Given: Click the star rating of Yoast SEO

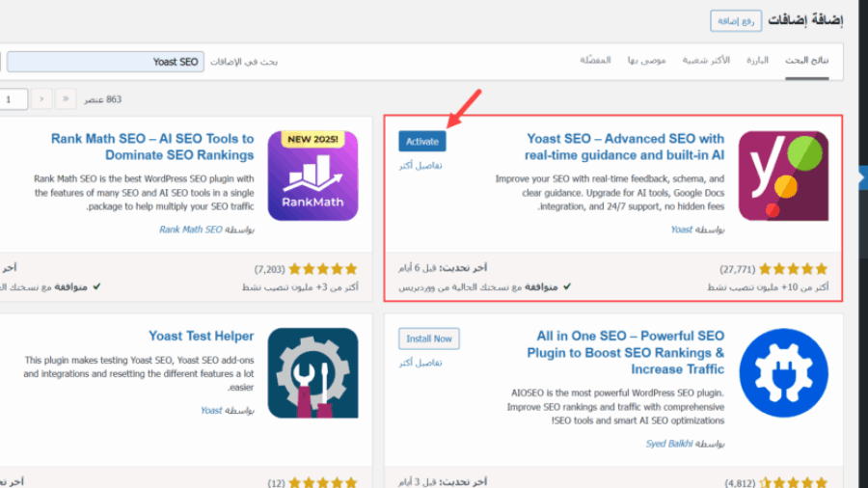Looking at the screenshot, I should tap(795, 269).
